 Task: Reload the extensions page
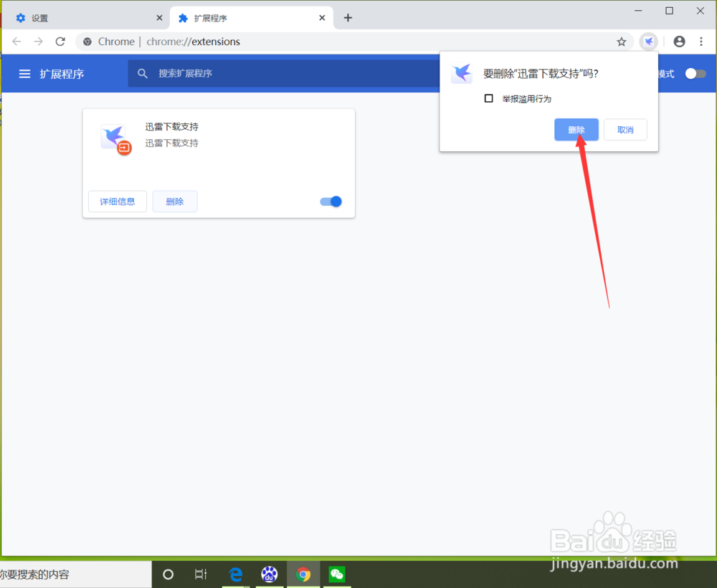pos(60,42)
